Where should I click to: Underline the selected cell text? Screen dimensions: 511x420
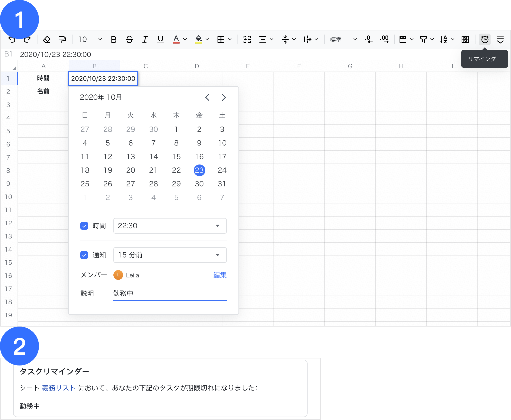point(160,39)
